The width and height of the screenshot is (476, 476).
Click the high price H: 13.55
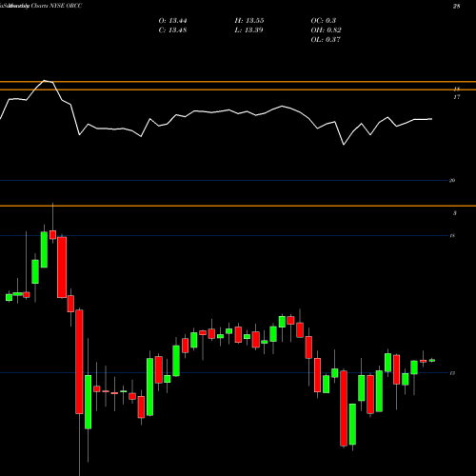249,21
